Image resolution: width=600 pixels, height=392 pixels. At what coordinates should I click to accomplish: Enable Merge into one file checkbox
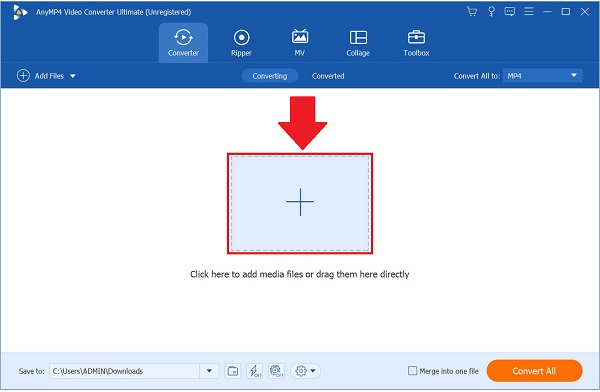point(412,371)
